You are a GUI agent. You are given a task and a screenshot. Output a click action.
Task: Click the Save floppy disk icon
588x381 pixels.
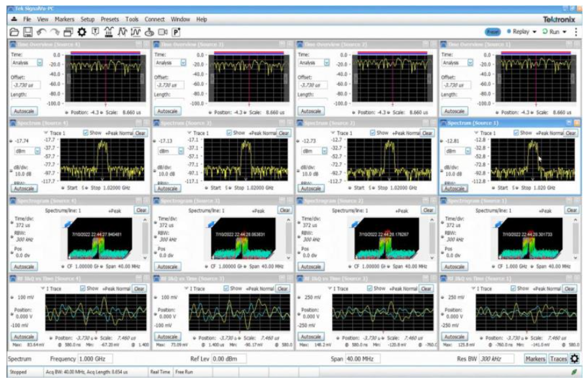click(28, 32)
